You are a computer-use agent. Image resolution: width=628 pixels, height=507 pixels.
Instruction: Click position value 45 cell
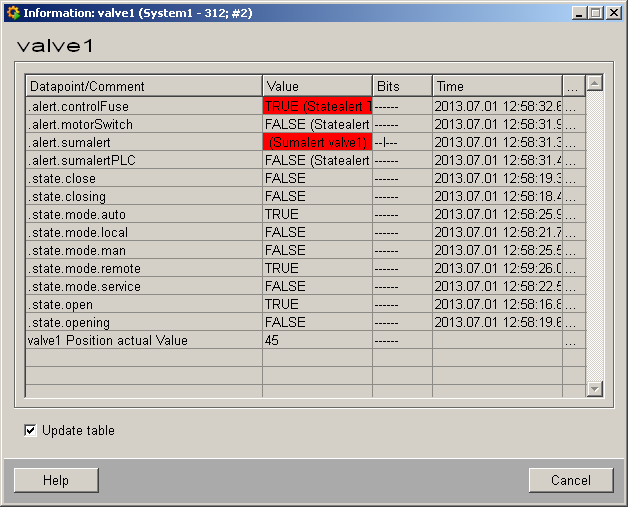click(x=318, y=340)
